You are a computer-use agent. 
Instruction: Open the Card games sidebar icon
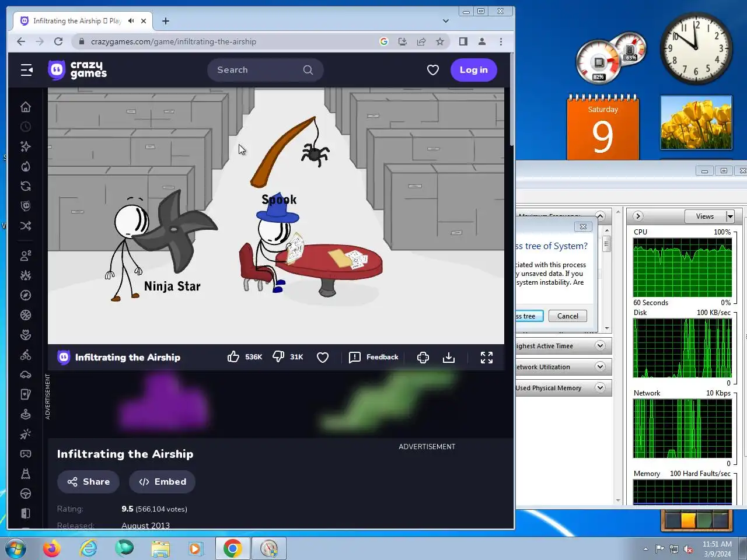[26, 394]
